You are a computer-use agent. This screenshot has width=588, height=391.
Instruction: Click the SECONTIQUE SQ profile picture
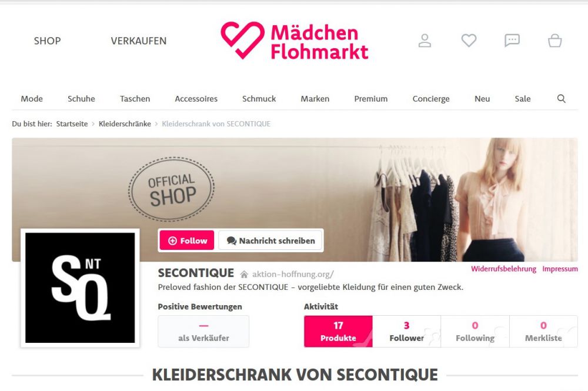pos(80,288)
